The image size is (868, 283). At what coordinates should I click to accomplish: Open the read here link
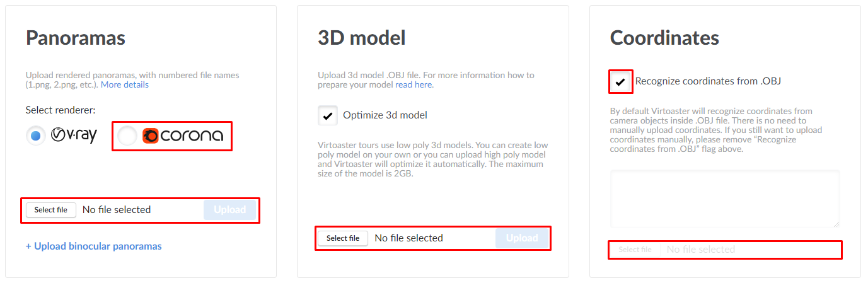click(x=414, y=84)
